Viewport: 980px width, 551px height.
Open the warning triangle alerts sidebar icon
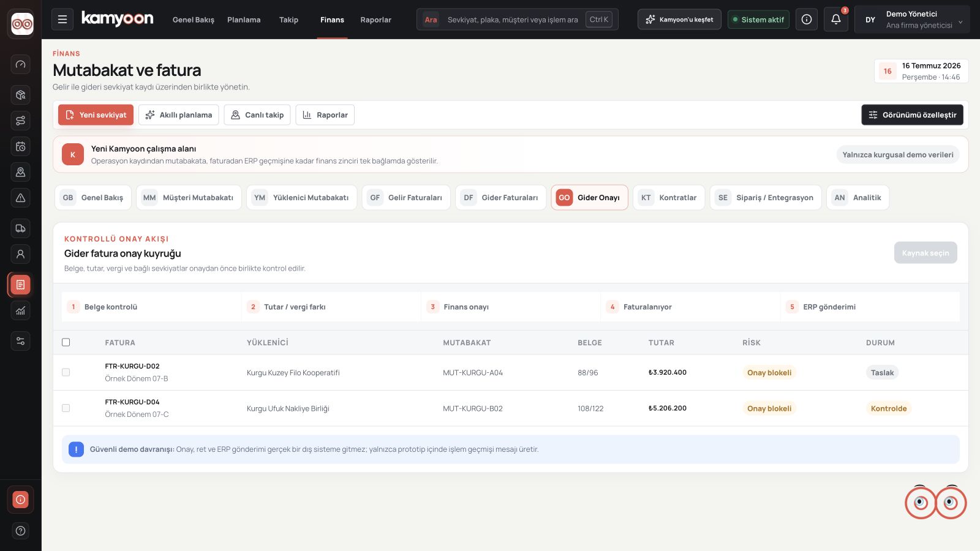pos(20,198)
